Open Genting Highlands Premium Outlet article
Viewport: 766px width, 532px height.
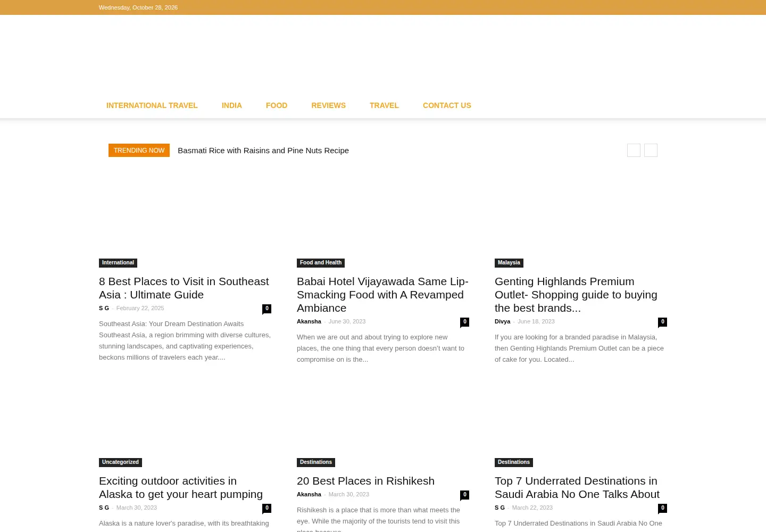pos(576,295)
